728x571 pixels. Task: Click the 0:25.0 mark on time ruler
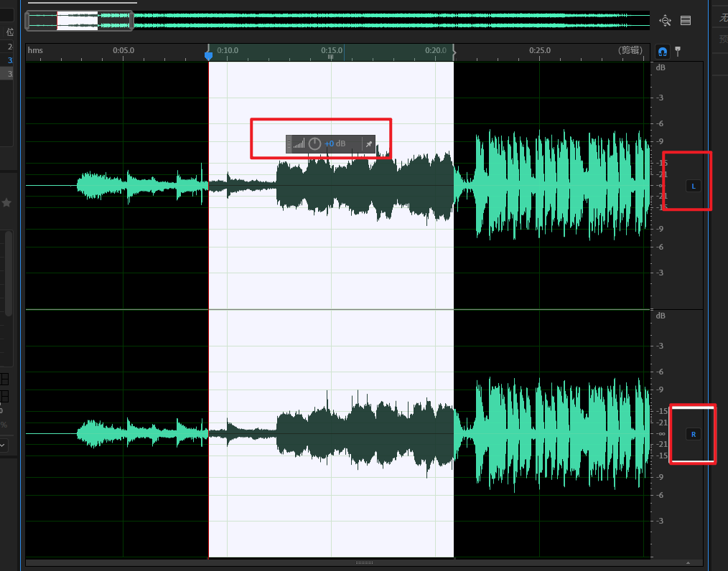click(x=540, y=50)
